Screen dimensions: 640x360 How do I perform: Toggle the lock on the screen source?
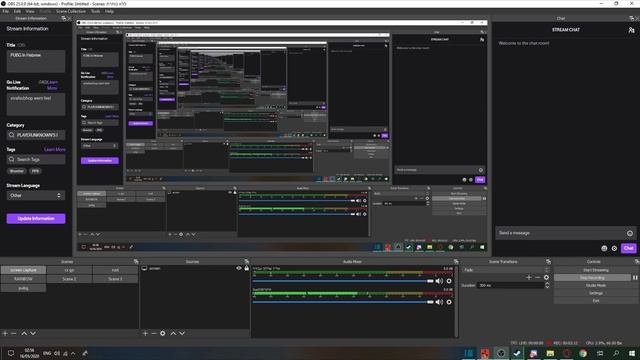(x=247, y=268)
